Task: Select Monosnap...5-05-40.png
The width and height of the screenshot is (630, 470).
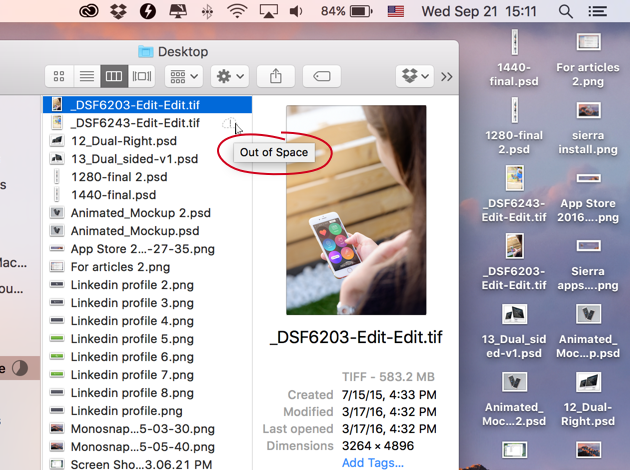Action: [147, 447]
